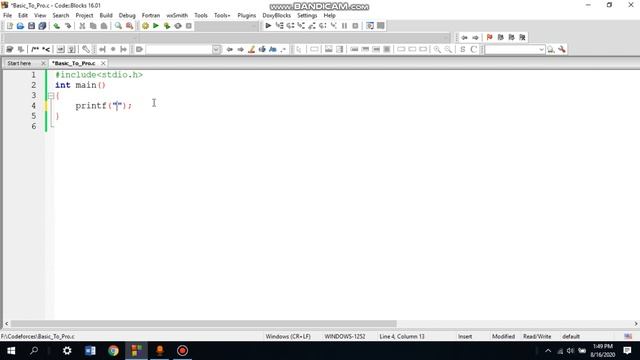This screenshot has height=360, width=640.
Task: Click the wrench options icon by search
Action: pyautogui.click(x=562, y=49)
